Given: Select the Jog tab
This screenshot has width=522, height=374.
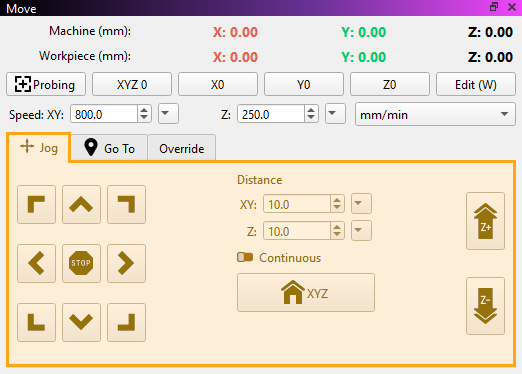Looking at the screenshot, I should pyautogui.click(x=39, y=148).
